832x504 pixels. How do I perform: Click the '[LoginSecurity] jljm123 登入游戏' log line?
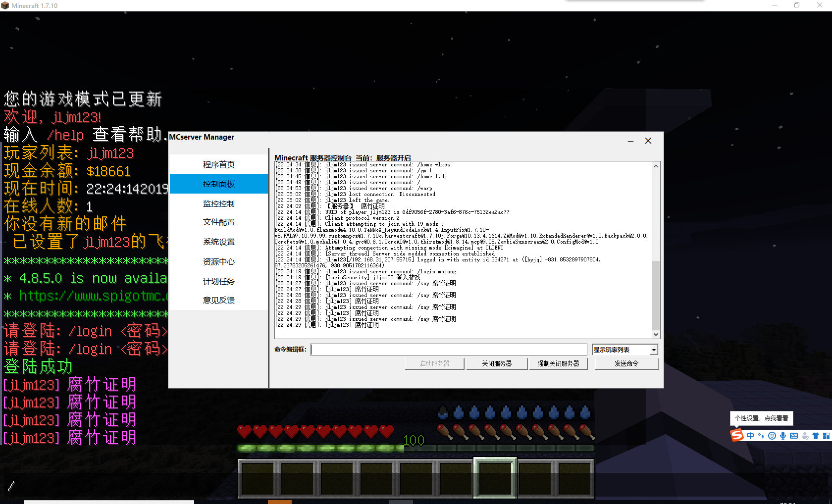pyautogui.click(x=348, y=278)
